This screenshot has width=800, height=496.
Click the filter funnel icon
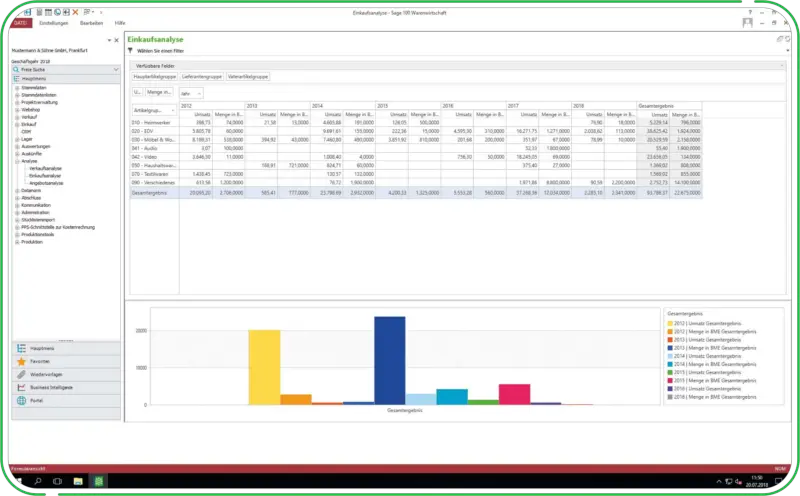(x=130, y=48)
